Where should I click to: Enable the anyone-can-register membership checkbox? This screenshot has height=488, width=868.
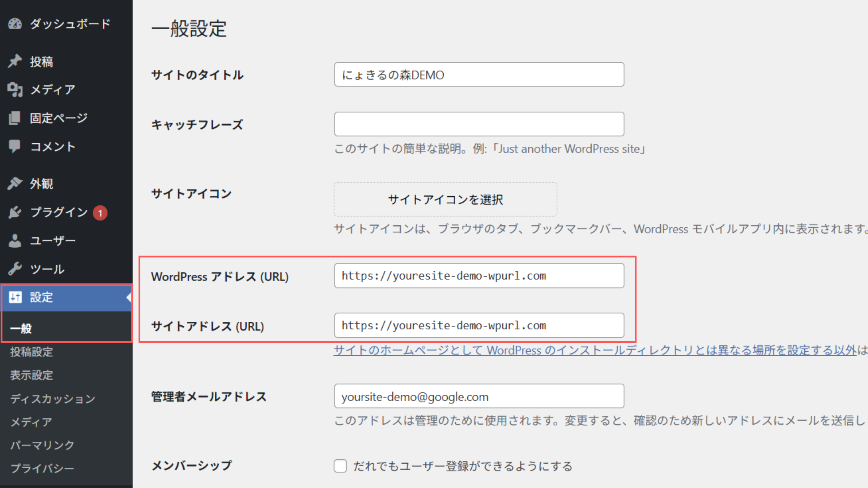point(340,466)
